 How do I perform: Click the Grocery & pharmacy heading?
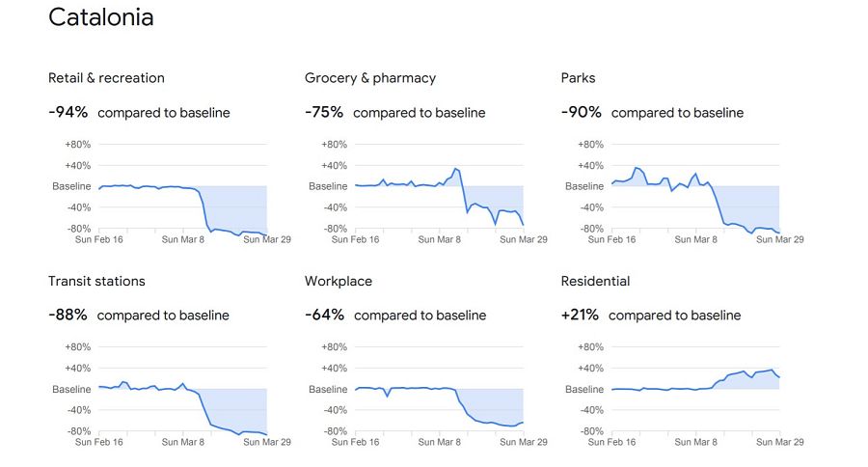tap(370, 78)
